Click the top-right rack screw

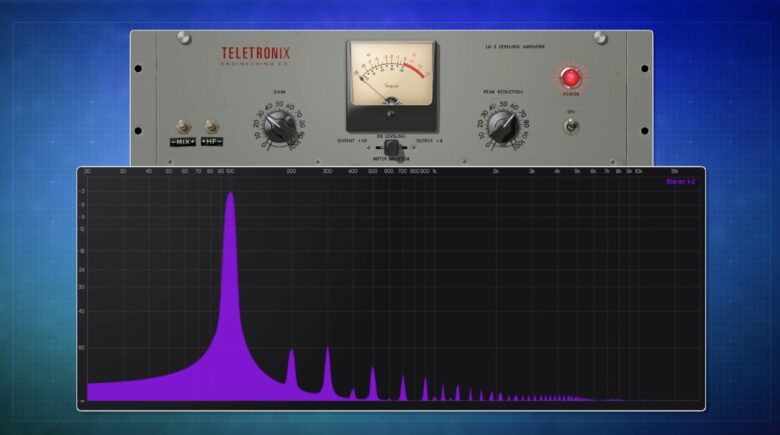point(600,38)
